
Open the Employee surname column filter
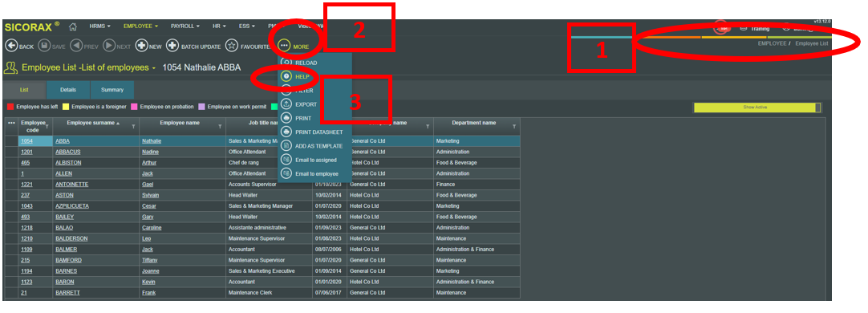[133, 127]
